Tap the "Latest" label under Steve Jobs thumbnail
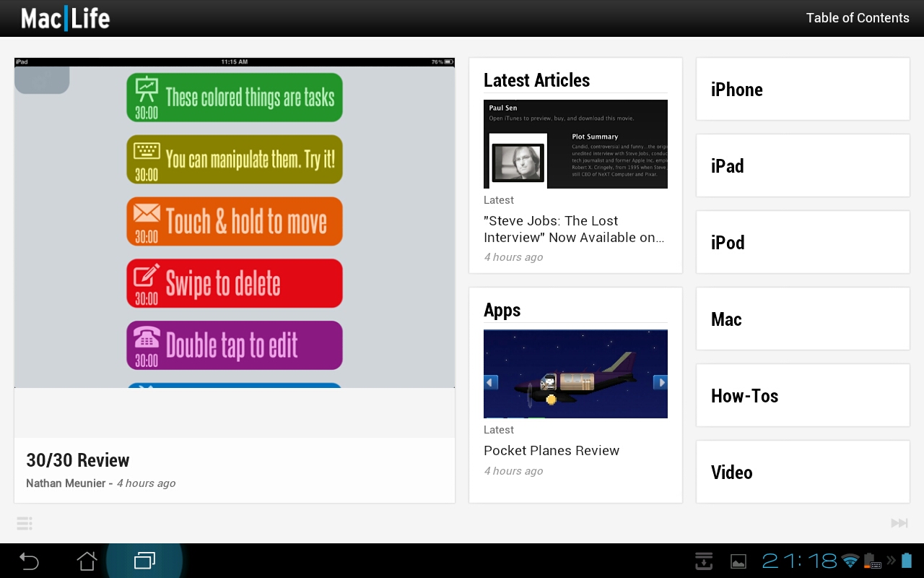 [x=499, y=200]
